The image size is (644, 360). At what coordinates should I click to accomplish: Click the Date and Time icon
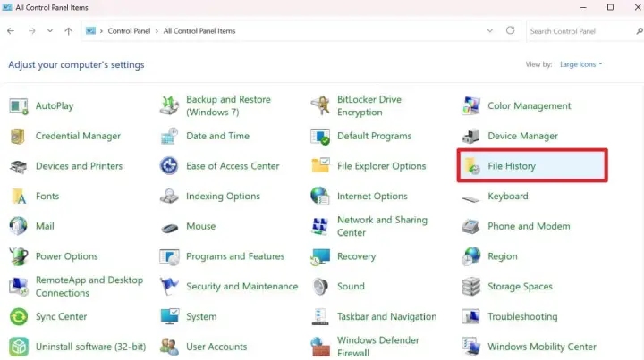click(169, 136)
